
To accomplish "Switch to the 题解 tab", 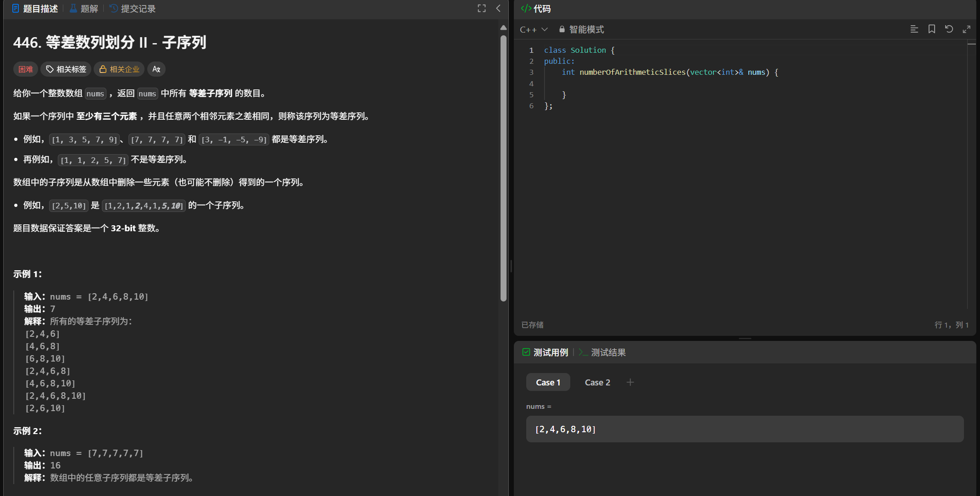I will [x=84, y=9].
